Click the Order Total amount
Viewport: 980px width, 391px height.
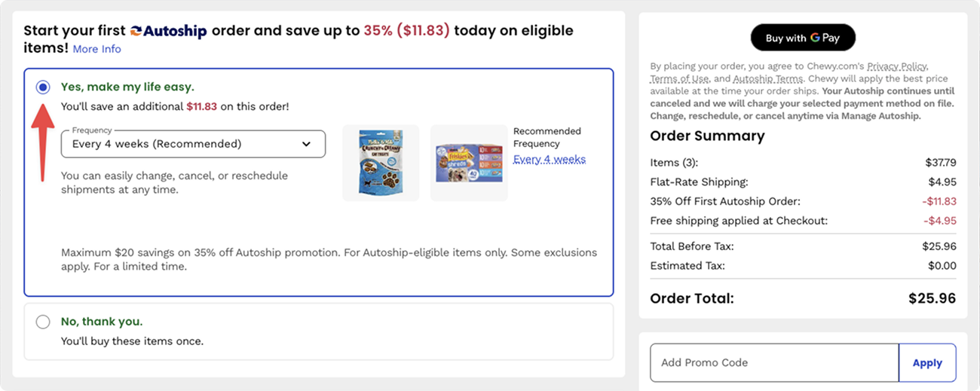point(933,298)
